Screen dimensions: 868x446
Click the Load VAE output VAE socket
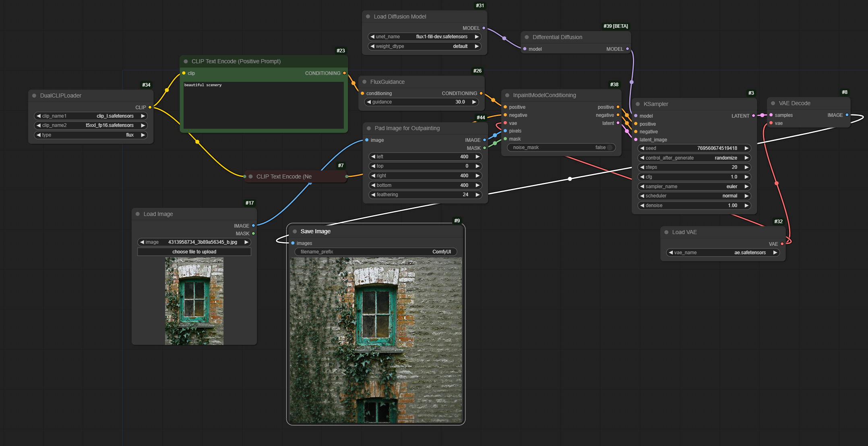pyautogui.click(x=782, y=244)
